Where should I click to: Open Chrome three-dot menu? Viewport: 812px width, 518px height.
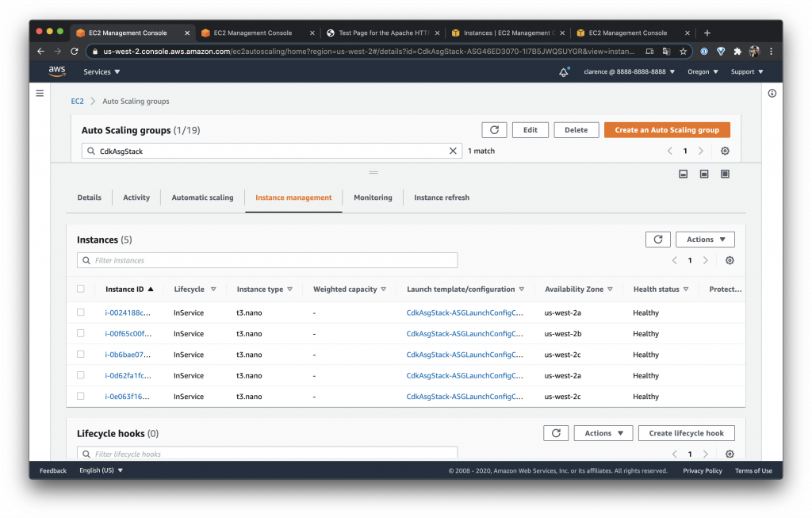click(x=771, y=52)
